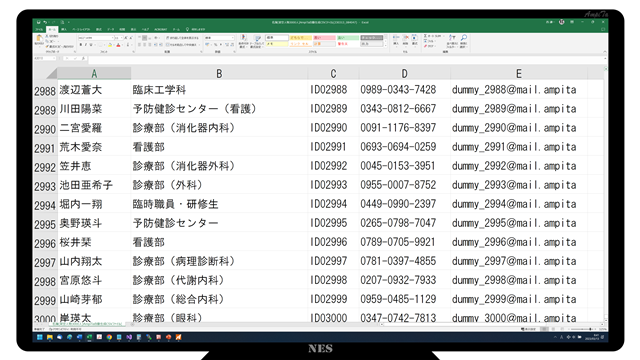640x360 pixels.
Task: Click the Tell Me lightbulb search
Action: point(196,29)
